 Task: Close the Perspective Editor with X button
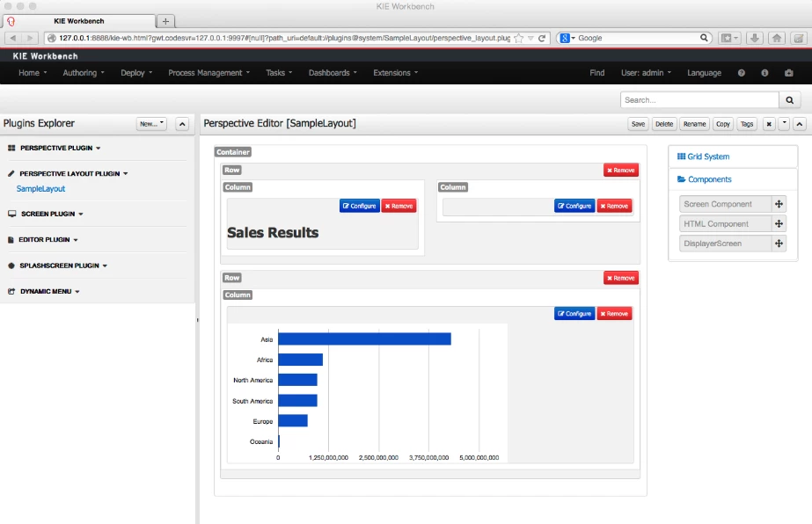(x=769, y=124)
